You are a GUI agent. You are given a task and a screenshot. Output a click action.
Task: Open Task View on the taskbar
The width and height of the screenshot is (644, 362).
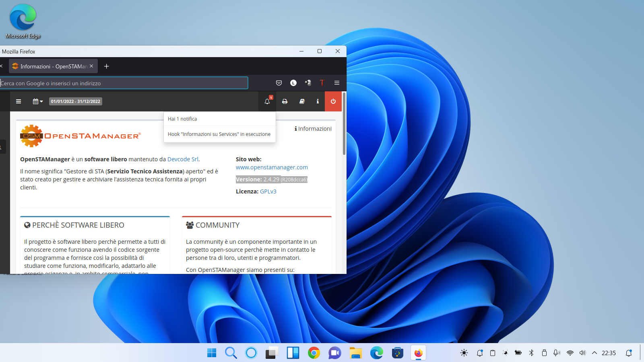(272, 353)
